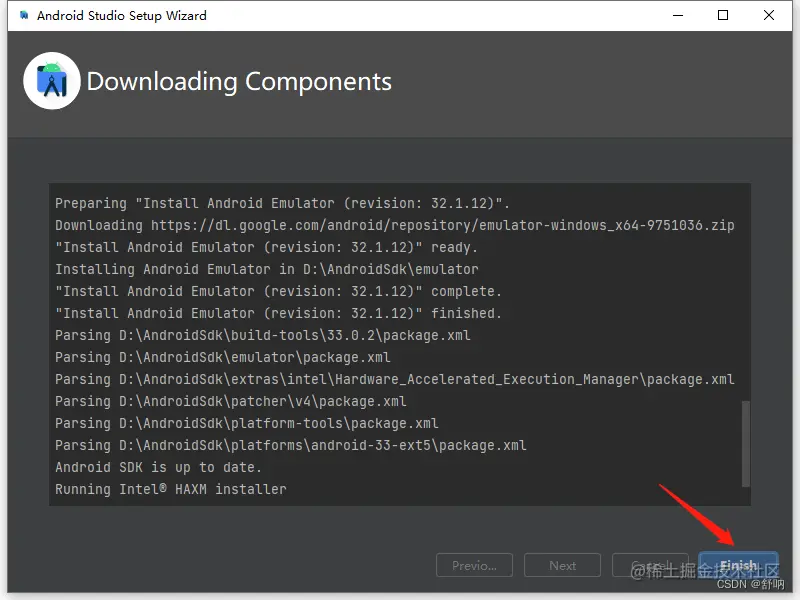Click the 'Downloading Components' heading

click(x=239, y=82)
